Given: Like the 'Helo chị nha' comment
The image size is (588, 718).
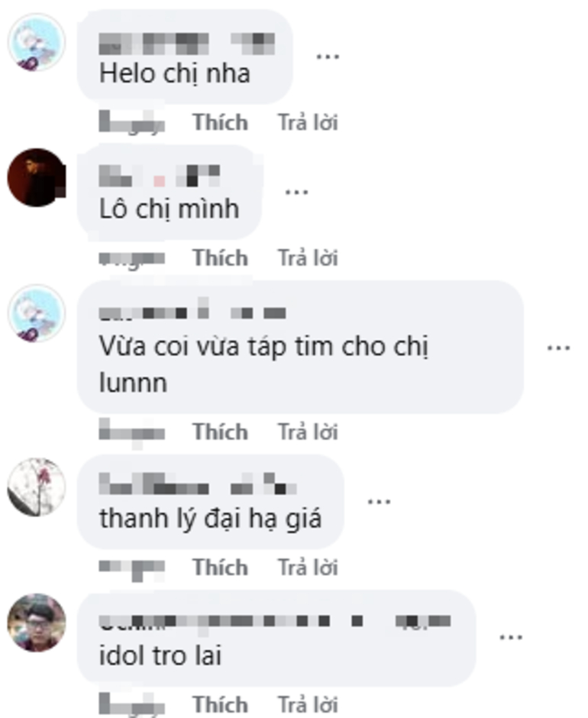Looking at the screenshot, I should coord(220,123).
